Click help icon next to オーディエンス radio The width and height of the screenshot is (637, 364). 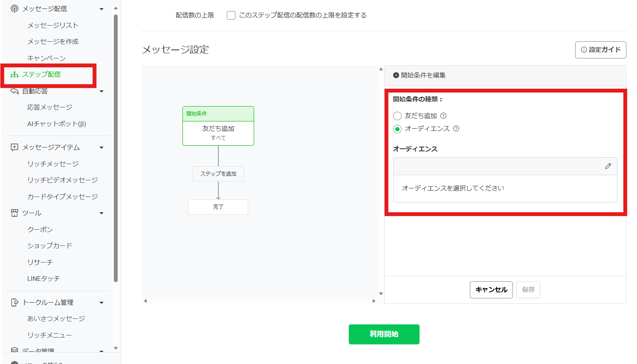point(456,129)
